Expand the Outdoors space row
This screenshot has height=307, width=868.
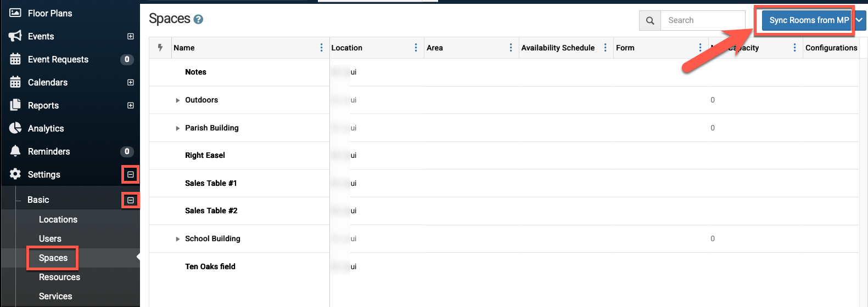point(177,100)
